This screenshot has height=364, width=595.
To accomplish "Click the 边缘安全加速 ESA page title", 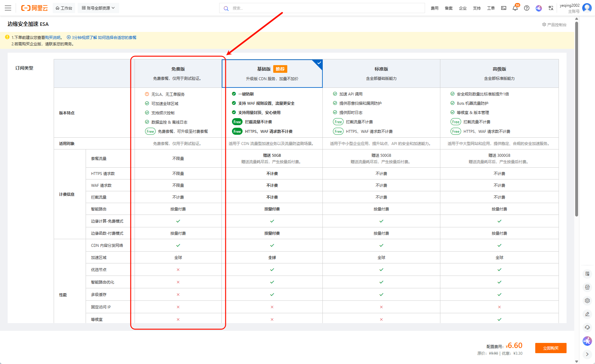I will pyautogui.click(x=28, y=24).
